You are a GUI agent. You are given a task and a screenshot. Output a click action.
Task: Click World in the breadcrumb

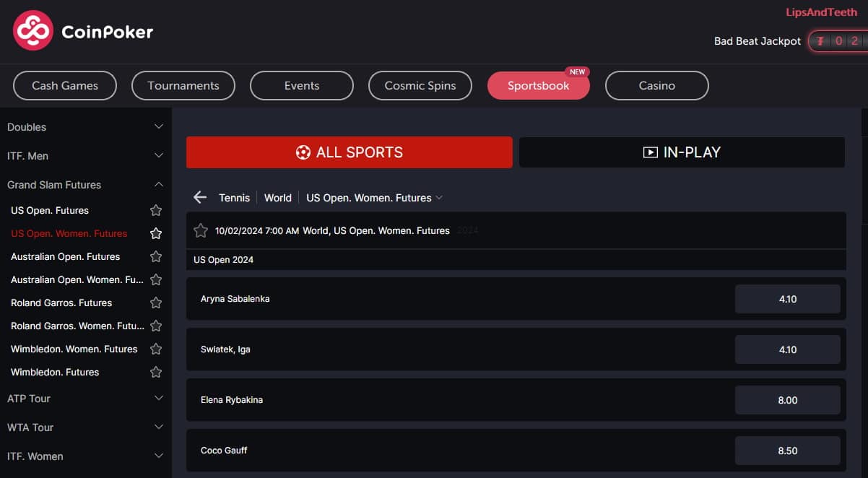[278, 198]
